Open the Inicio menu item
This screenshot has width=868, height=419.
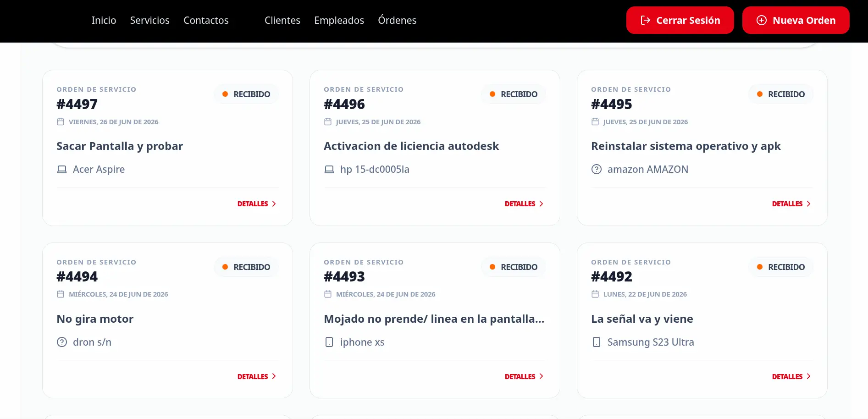coord(104,20)
